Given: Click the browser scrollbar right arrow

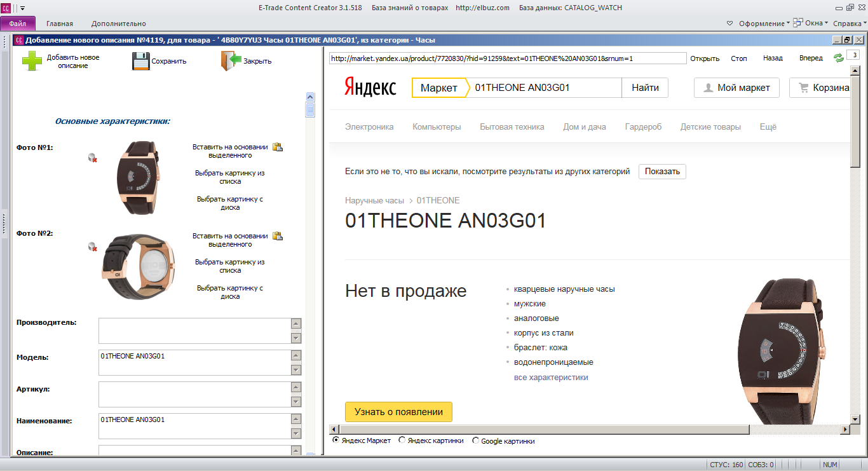Looking at the screenshot, I should click(x=846, y=430).
